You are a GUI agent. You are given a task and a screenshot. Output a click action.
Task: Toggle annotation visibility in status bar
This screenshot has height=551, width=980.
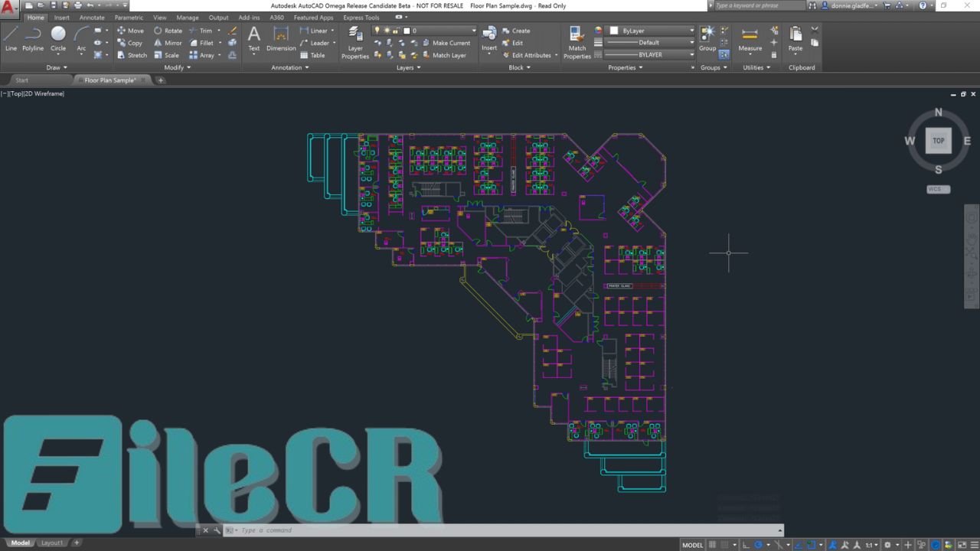pyautogui.click(x=832, y=545)
